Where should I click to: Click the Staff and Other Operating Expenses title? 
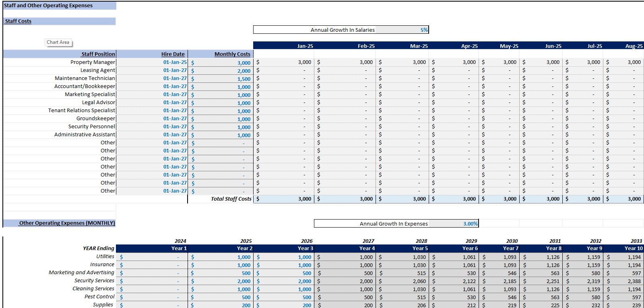pyautogui.click(x=48, y=6)
